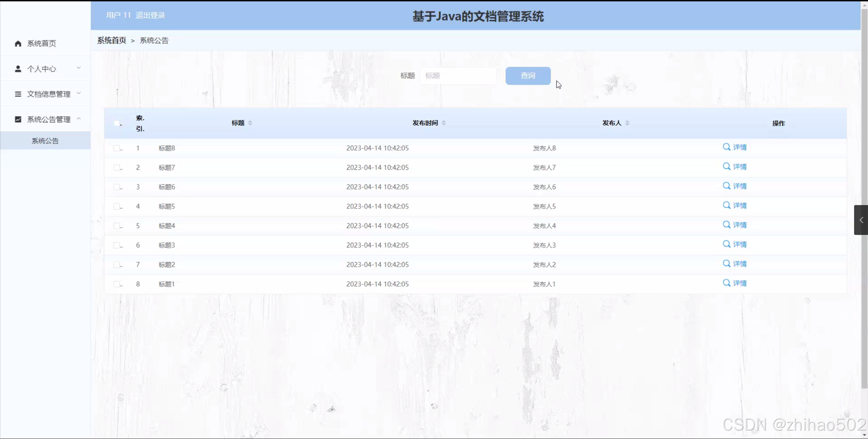Select the home icon beside 系统首页
868x439 pixels.
(x=18, y=43)
